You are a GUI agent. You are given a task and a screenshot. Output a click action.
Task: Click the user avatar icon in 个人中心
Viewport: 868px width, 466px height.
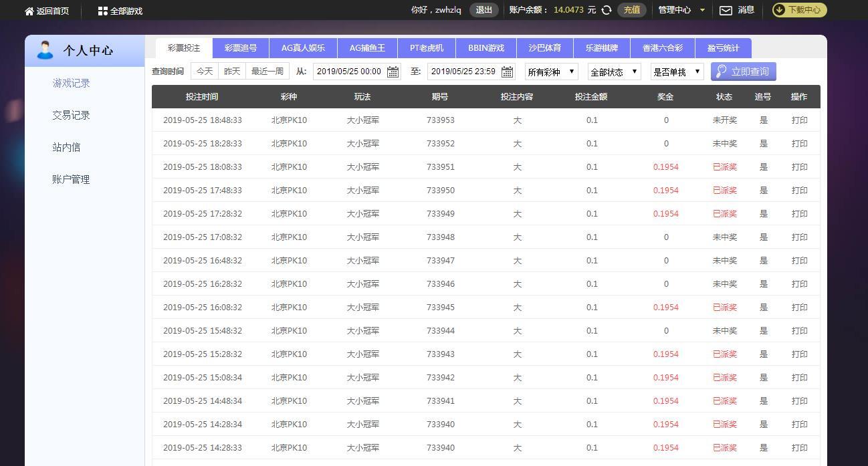(45, 50)
